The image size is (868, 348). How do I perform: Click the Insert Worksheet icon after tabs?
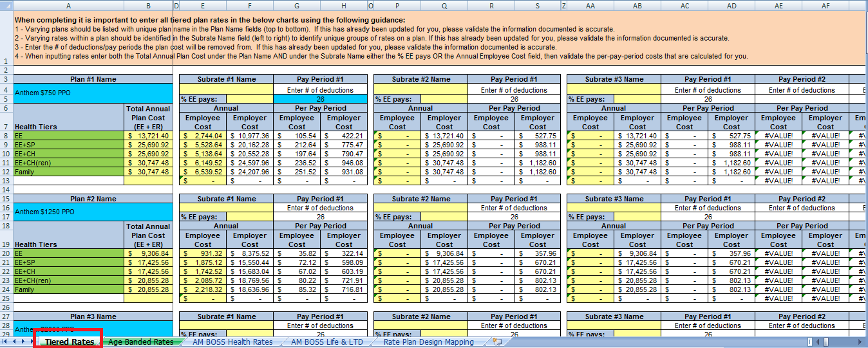coord(496,342)
